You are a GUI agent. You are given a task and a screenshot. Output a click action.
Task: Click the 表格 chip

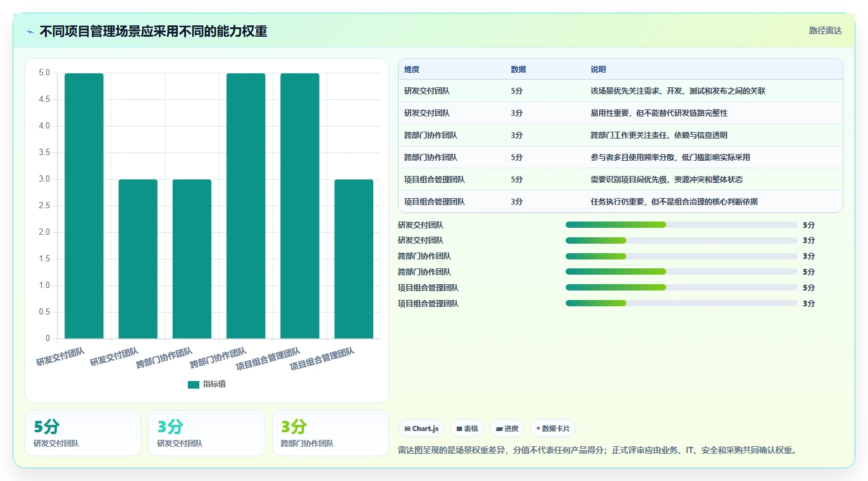(467, 428)
